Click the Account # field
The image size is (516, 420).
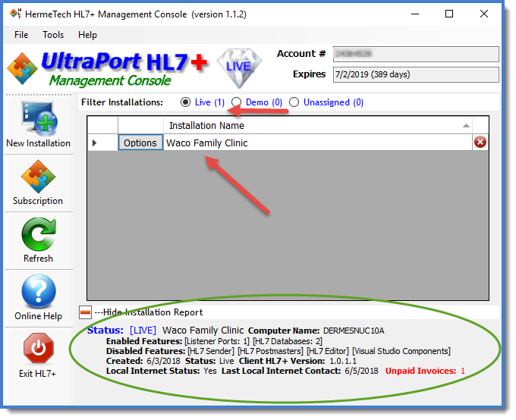point(416,54)
